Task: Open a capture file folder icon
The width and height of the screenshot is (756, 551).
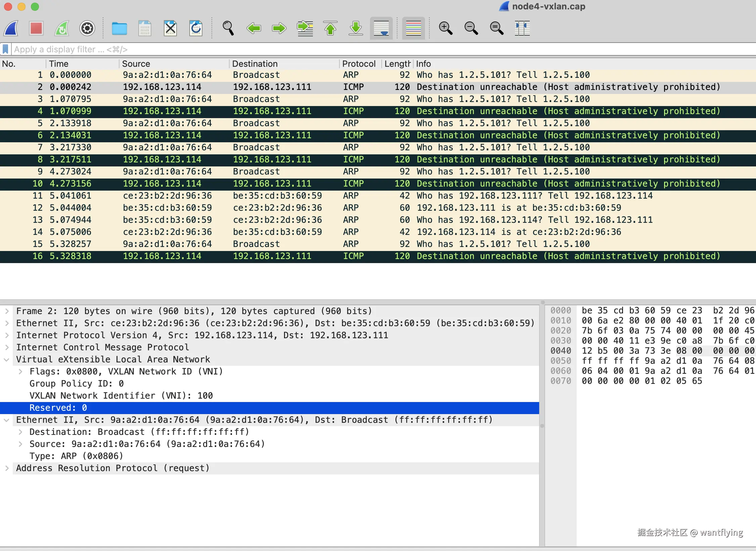Action: tap(119, 28)
